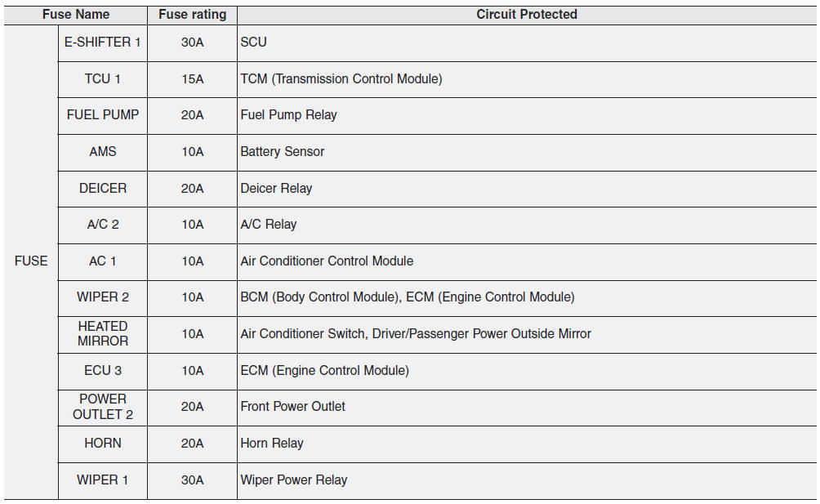820x504 pixels.
Task: Select the HORN fuse name cell
Action: [103, 443]
